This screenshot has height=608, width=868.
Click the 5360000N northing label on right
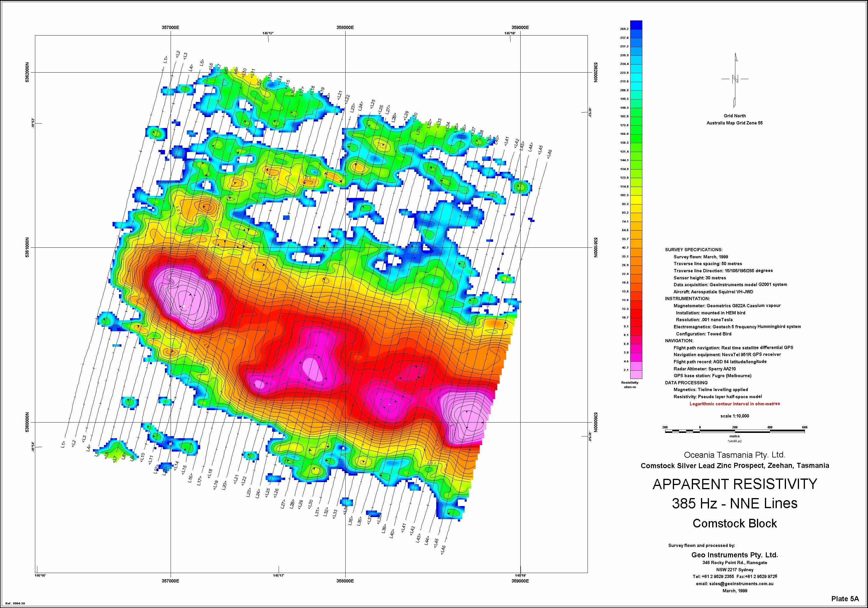[596, 422]
